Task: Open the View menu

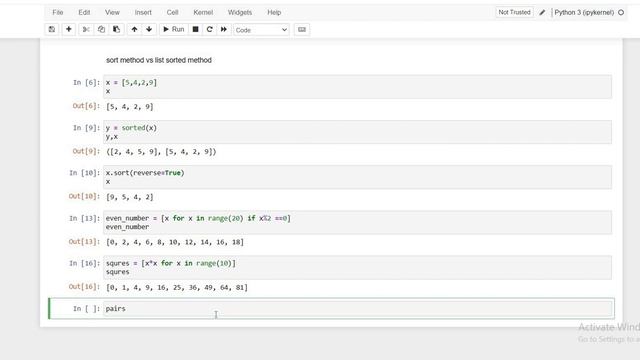Action: [112, 12]
